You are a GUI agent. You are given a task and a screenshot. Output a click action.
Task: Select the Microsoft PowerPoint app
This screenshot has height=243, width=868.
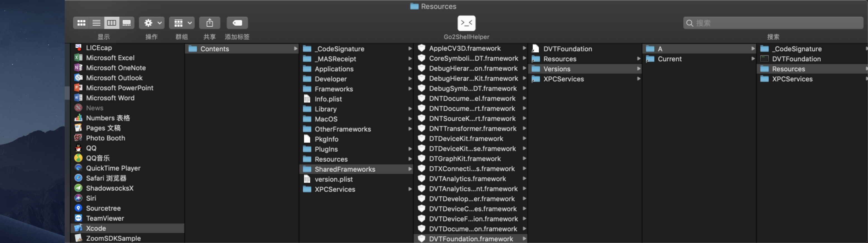coord(128,88)
